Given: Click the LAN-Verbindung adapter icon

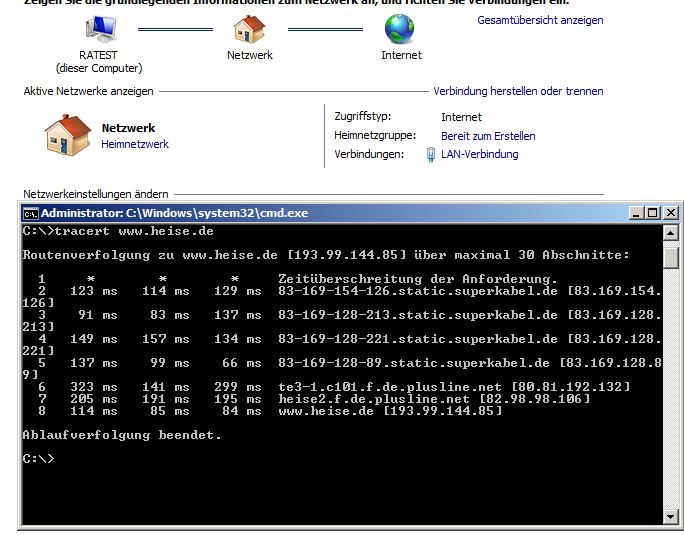Looking at the screenshot, I should pyautogui.click(x=431, y=154).
